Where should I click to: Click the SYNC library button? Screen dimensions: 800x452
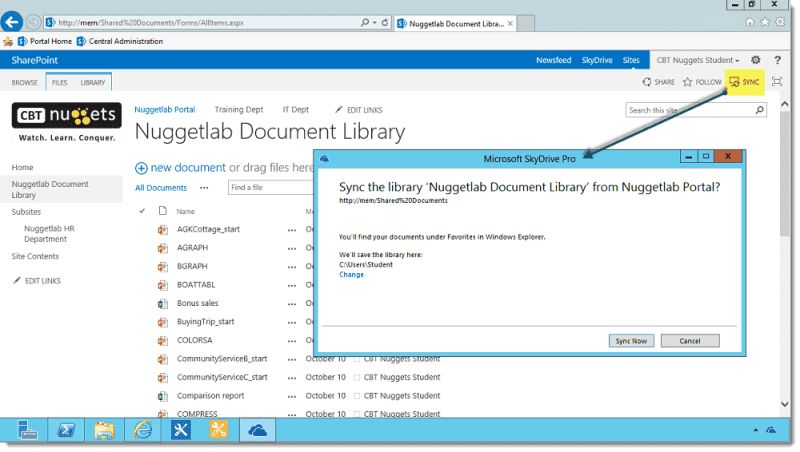coord(744,82)
